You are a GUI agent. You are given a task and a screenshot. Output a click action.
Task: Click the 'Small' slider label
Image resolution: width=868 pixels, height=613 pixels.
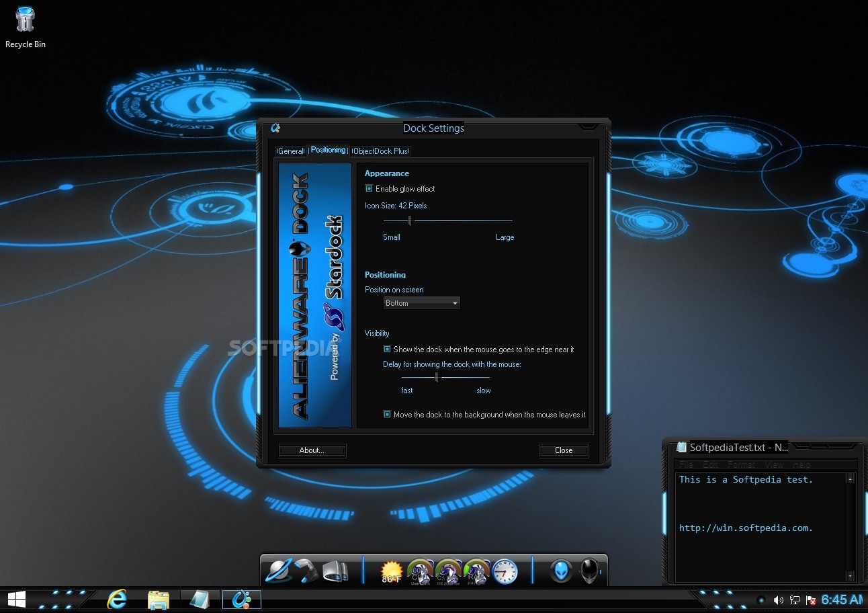pyautogui.click(x=392, y=237)
